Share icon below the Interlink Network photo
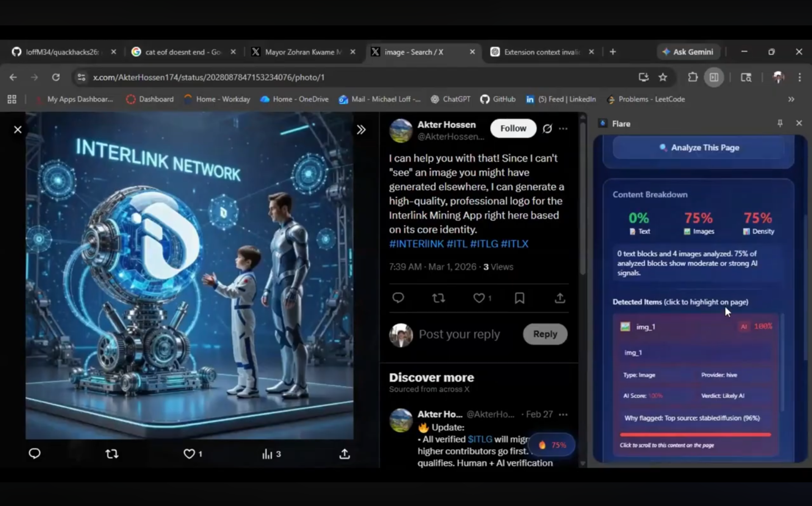The image size is (812, 506). (x=345, y=454)
